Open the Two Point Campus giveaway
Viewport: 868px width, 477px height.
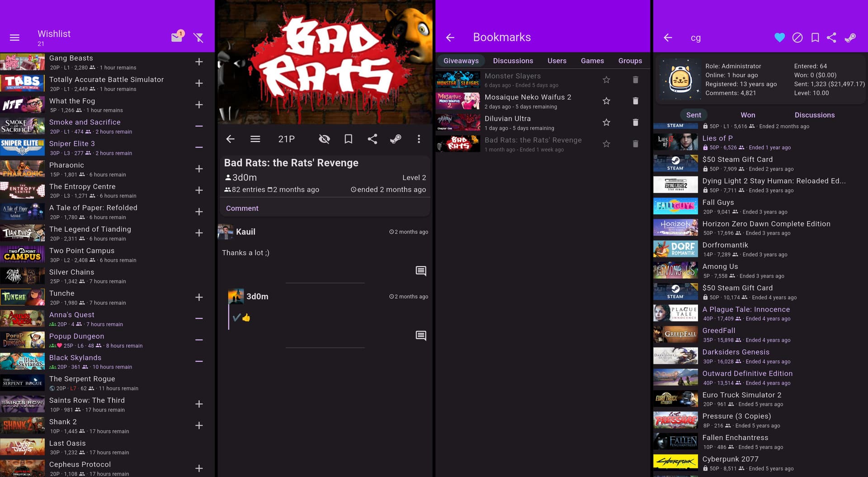click(107, 255)
